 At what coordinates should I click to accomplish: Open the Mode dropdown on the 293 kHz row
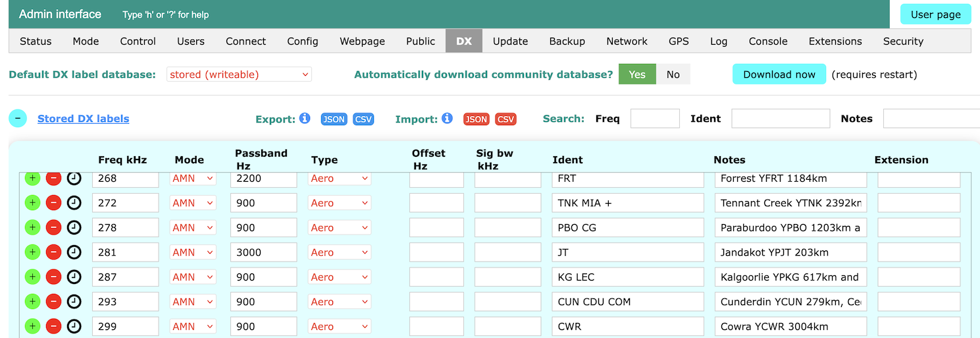193,302
